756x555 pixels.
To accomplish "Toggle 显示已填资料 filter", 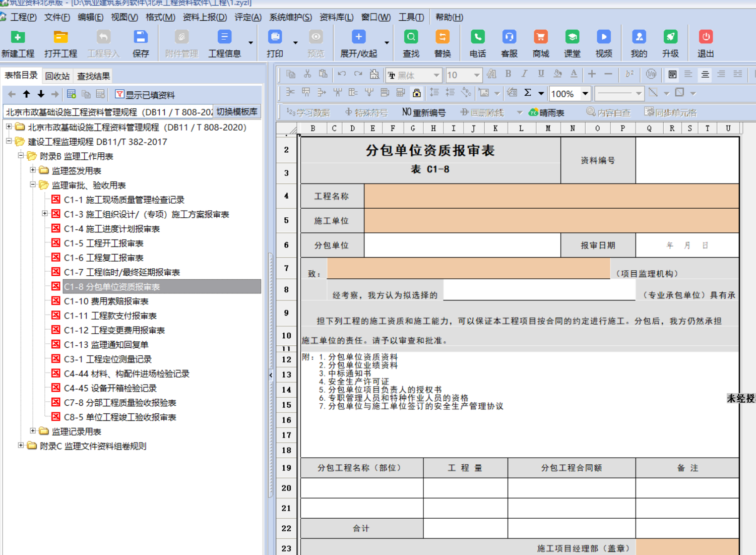I will (145, 95).
